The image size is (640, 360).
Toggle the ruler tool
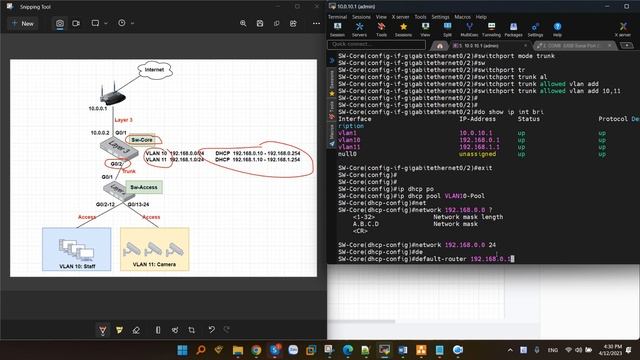[x=158, y=330]
